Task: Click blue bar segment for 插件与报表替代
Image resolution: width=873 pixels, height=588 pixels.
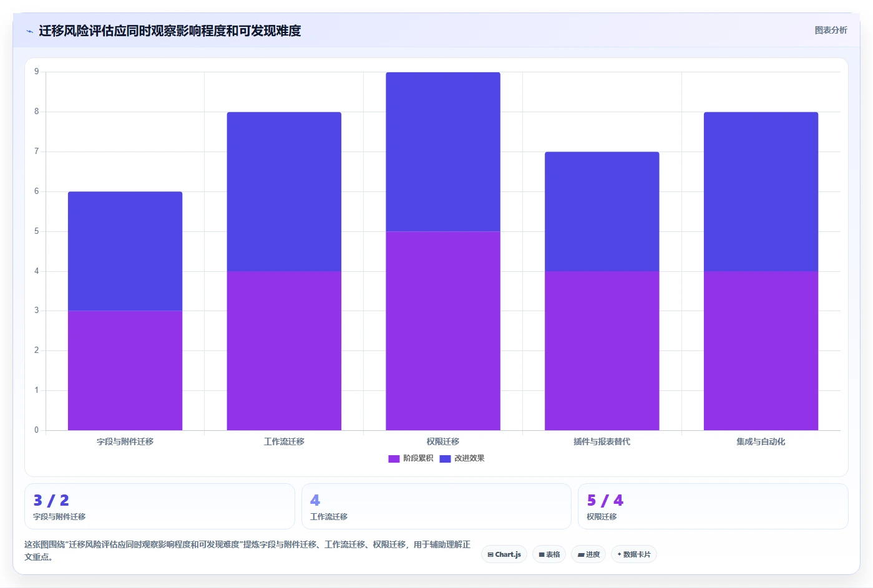Action: pos(602,211)
